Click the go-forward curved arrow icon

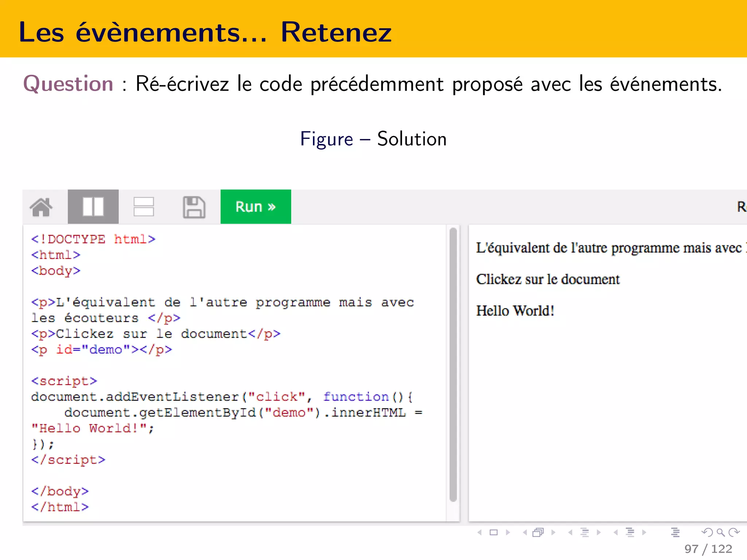point(734,533)
